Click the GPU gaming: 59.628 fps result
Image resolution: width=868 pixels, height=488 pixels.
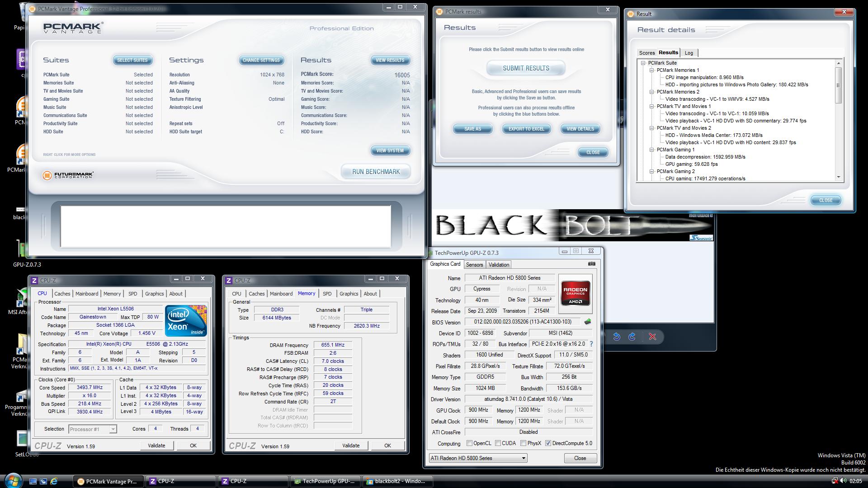pyautogui.click(x=691, y=164)
